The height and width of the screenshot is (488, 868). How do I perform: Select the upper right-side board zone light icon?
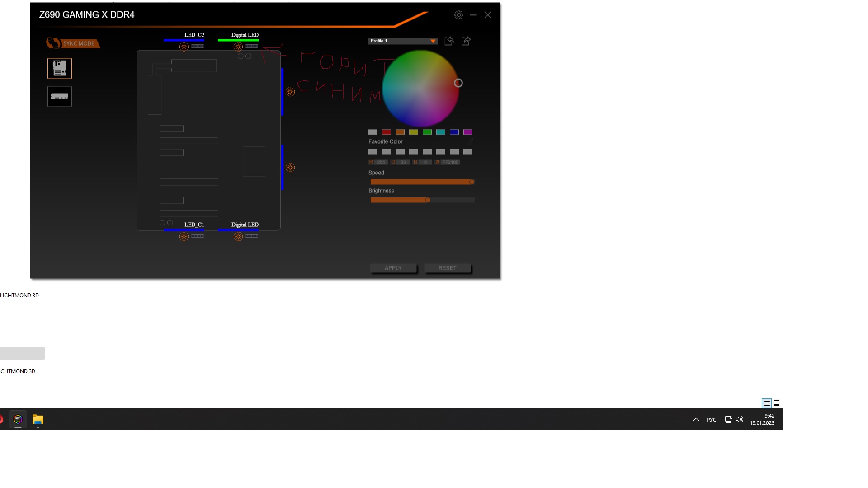pyautogui.click(x=290, y=92)
